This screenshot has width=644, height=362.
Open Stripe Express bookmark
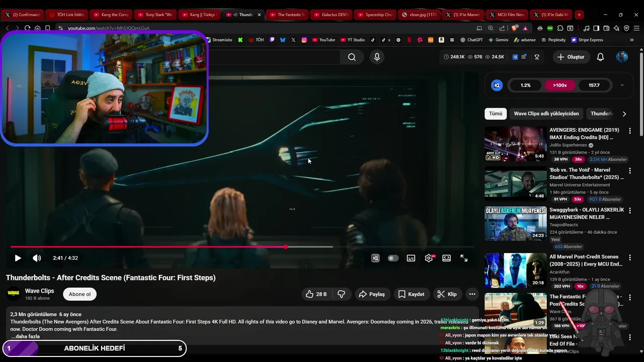(x=587, y=40)
